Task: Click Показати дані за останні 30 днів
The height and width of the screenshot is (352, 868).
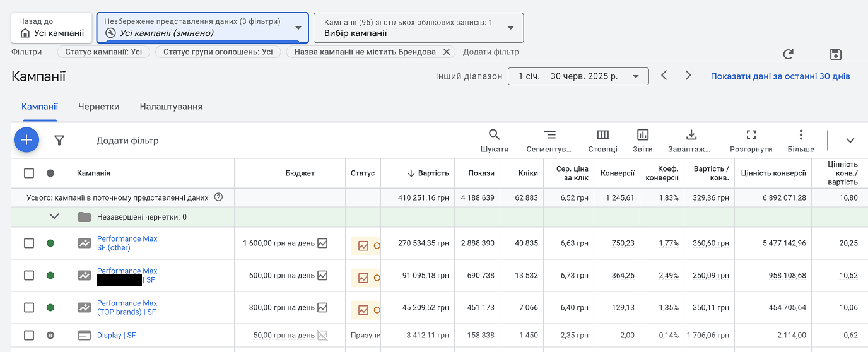Action: [780, 76]
